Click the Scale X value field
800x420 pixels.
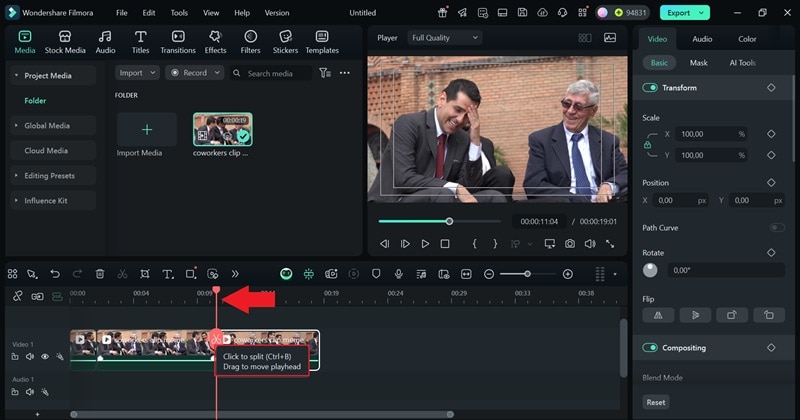(711, 134)
